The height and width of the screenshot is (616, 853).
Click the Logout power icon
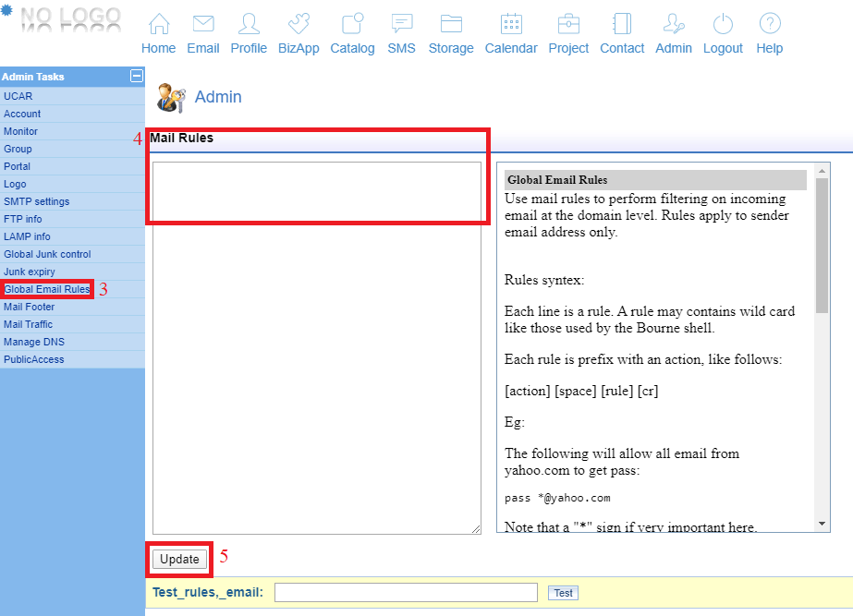pos(723,25)
